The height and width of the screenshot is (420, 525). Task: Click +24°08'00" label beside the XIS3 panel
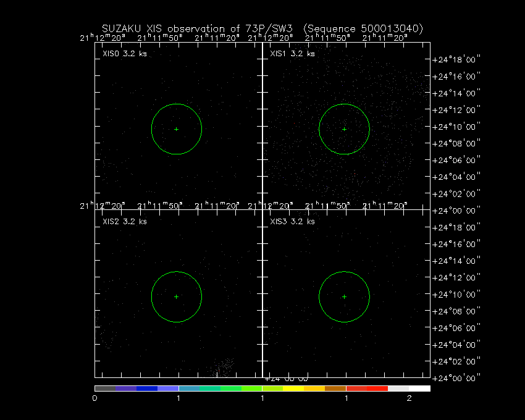pos(456,311)
